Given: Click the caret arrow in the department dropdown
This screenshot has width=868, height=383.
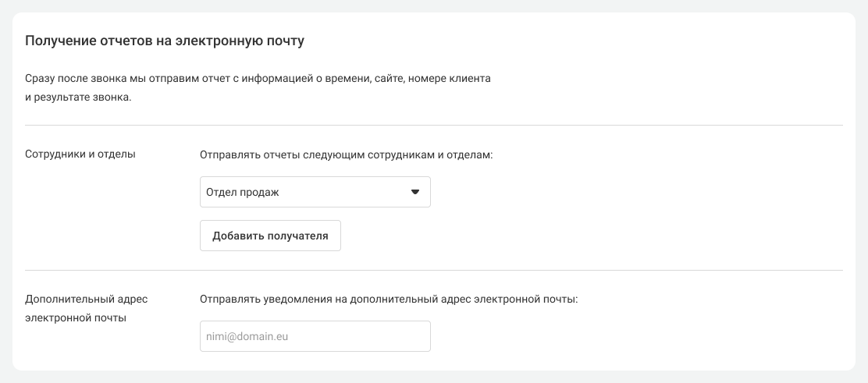Looking at the screenshot, I should [x=415, y=192].
